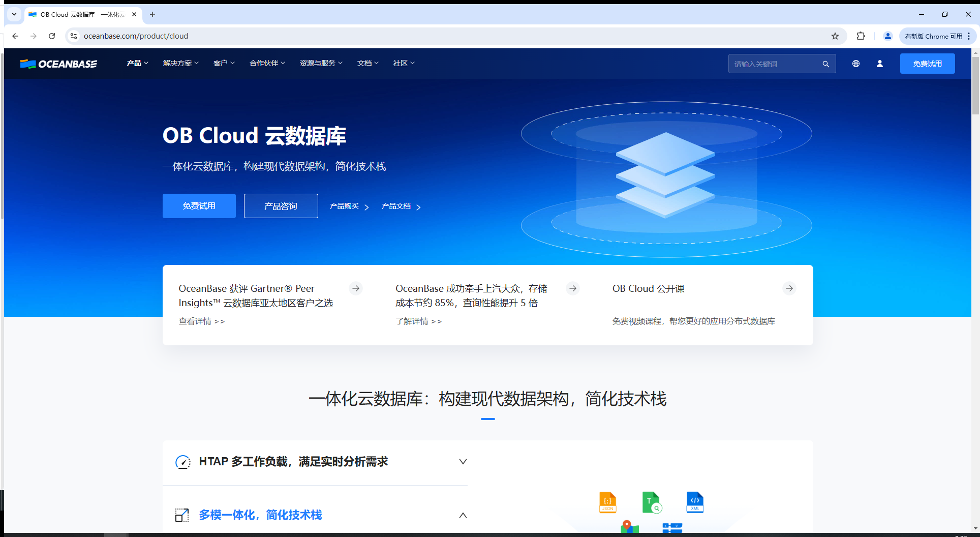Click the search magnifier icon

(x=826, y=64)
